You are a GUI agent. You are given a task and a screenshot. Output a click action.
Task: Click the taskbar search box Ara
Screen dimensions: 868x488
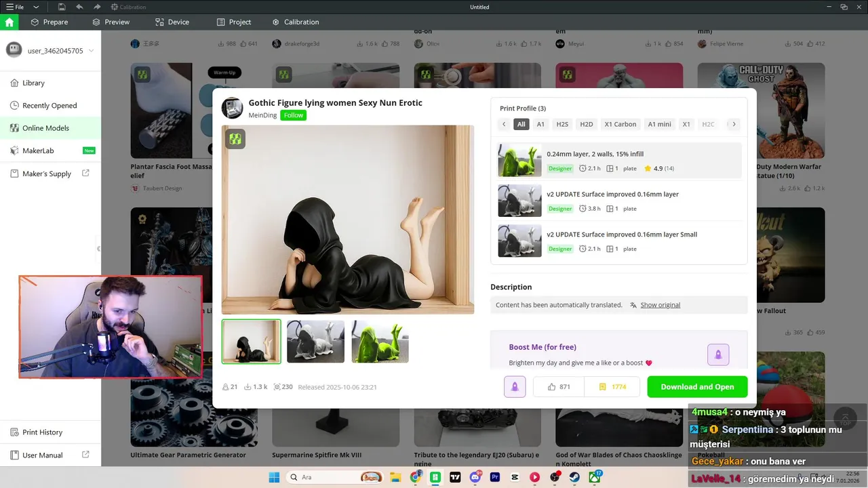pyautogui.click(x=335, y=477)
